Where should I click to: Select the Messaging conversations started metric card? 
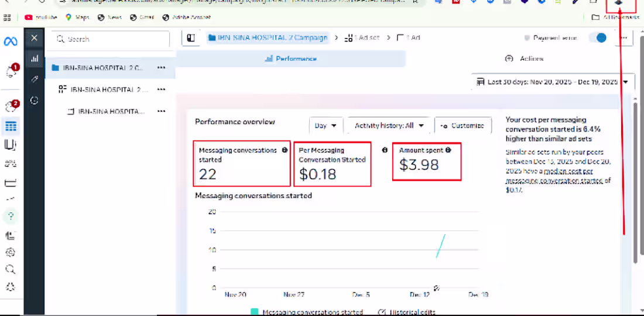point(241,163)
